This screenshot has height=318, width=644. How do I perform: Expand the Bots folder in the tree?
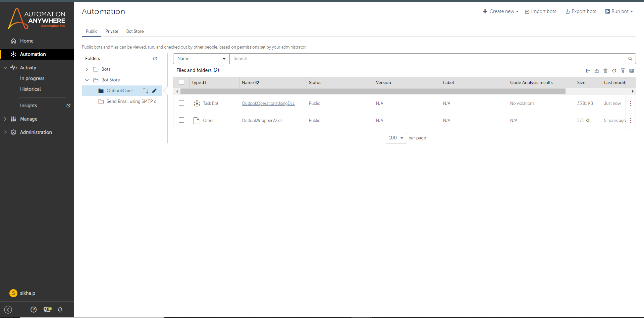click(x=87, y=69)
